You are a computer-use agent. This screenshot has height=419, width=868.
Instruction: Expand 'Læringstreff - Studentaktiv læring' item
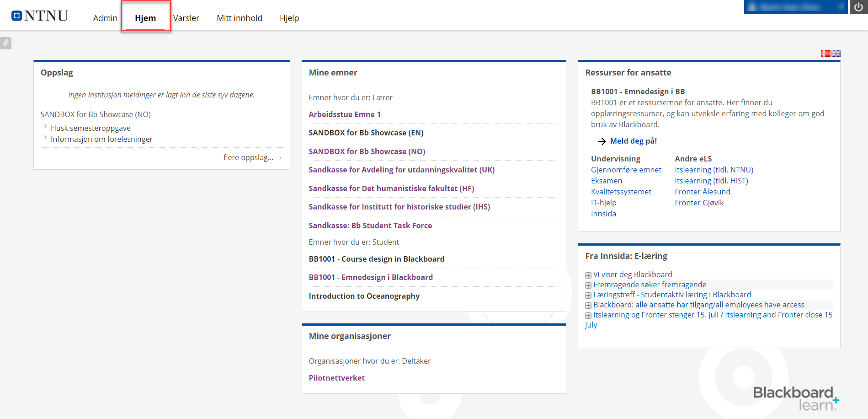588,295
